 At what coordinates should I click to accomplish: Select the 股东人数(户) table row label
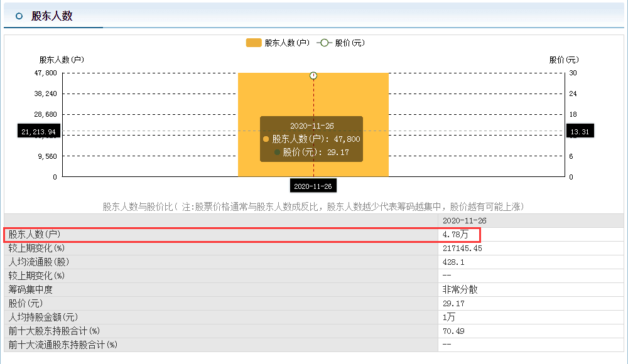[35, 234]
